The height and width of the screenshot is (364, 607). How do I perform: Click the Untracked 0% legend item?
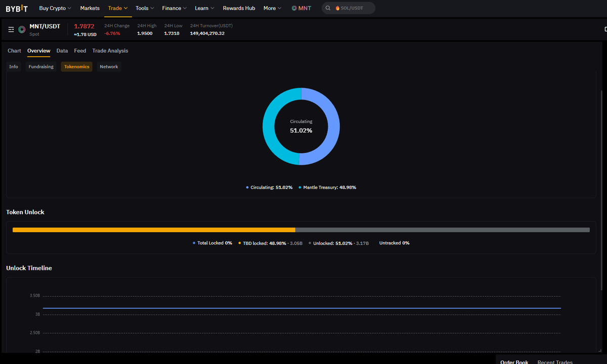(x=395, y=243)
